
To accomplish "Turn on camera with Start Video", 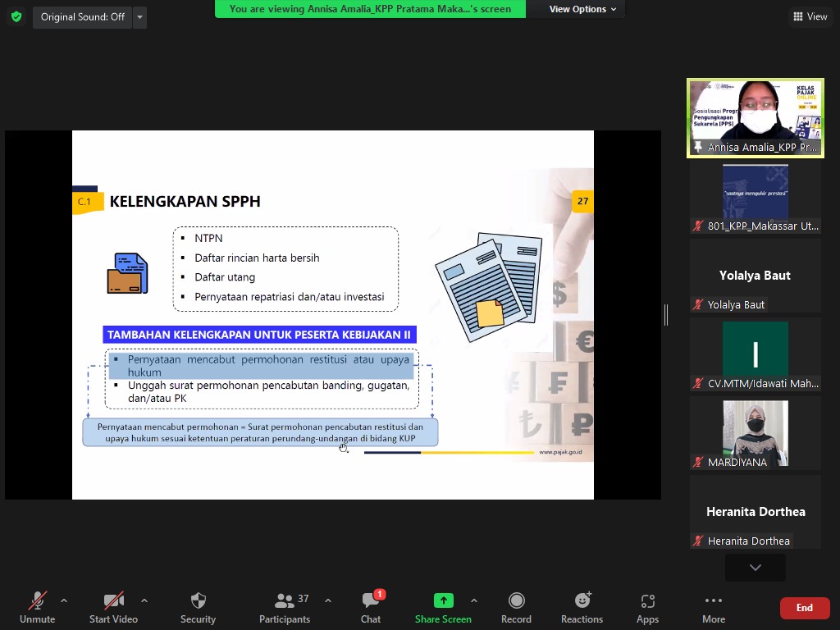I will point(113,608).
